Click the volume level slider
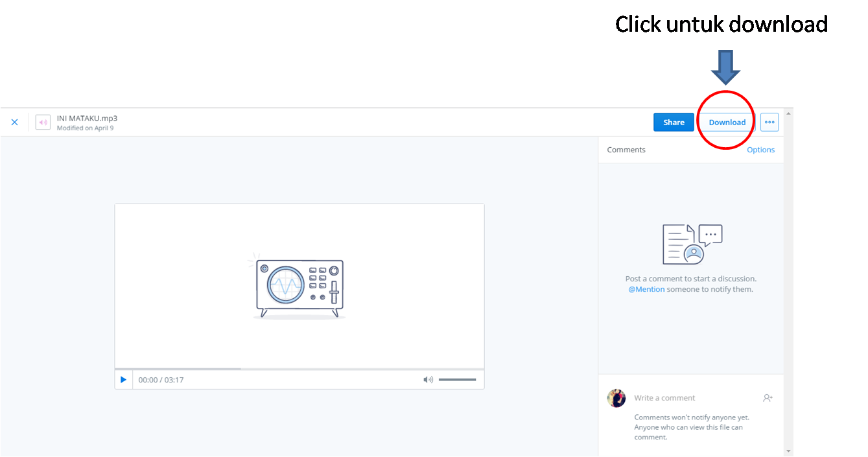Screen dimensions: 868x457 pos(457,380)
